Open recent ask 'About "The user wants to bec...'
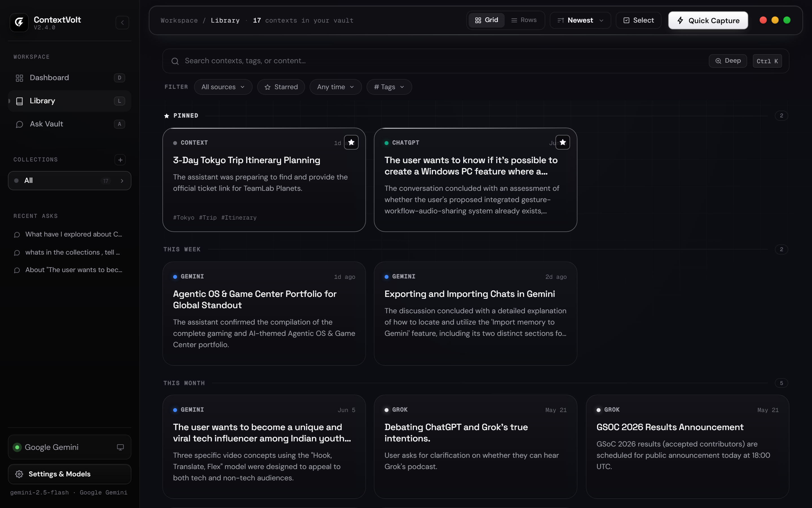The width and height of the screenshot is (812, 508). coord(69,270)
